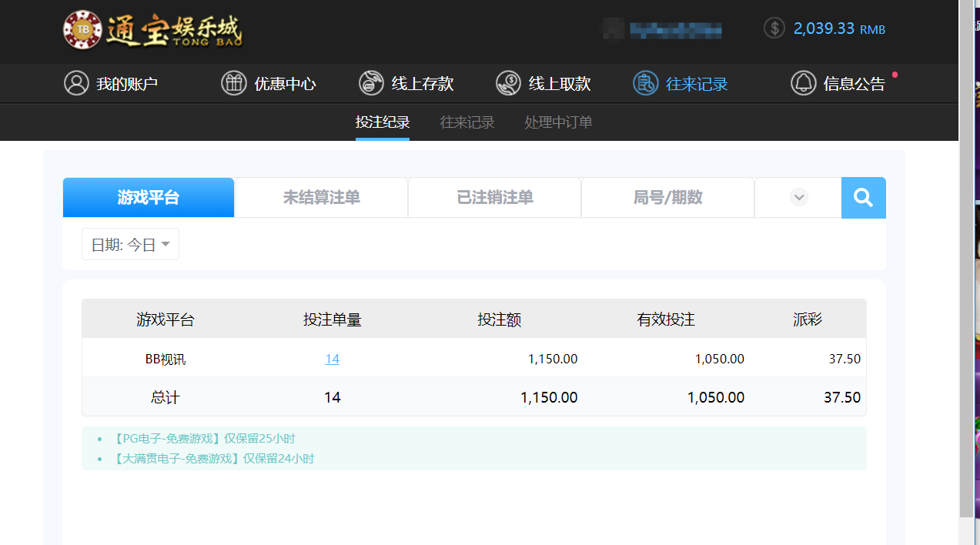
Task: Select the 线上存款 deposit icon
Action: (x=370, y=83)
